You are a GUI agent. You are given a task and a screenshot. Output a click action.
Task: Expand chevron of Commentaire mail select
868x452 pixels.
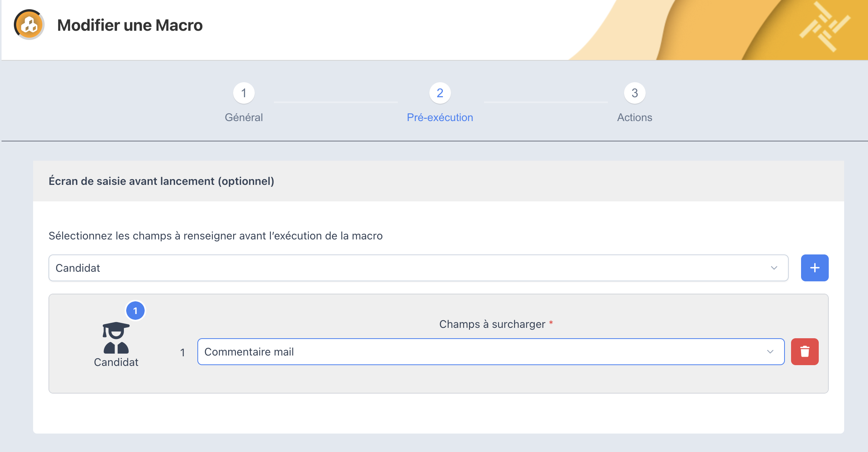coord(770,352)
